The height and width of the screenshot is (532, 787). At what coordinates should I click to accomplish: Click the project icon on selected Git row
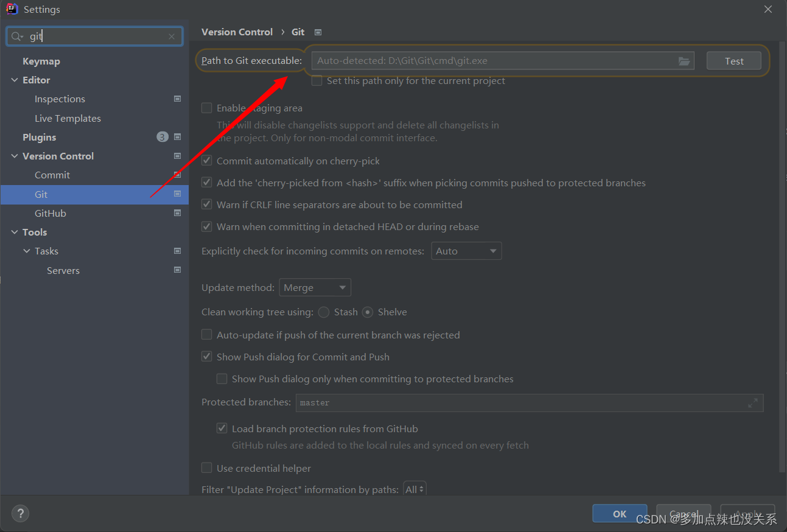pyautogui.click(x=177, y=194)
